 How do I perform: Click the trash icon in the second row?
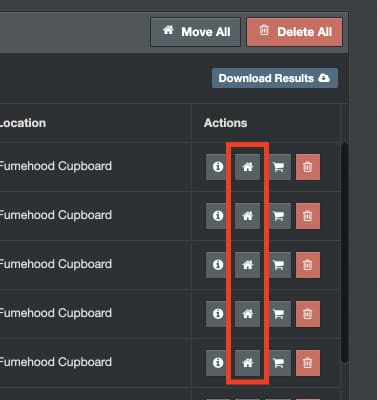(308, 216)
